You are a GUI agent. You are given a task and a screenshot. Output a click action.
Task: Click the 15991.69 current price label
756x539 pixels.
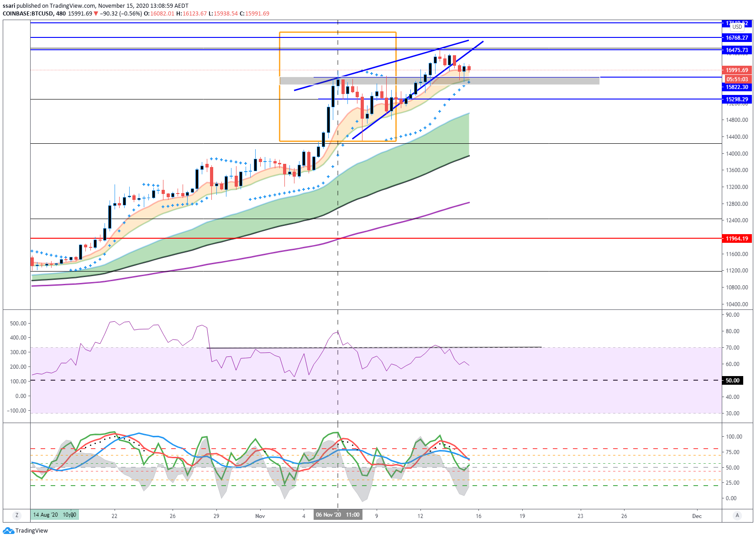coord(737,70)
